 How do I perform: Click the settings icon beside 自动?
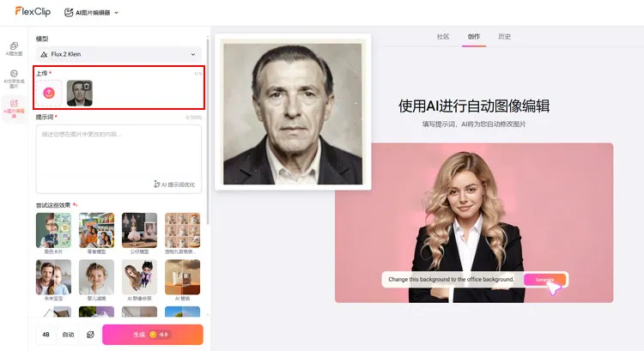(90, 335)
